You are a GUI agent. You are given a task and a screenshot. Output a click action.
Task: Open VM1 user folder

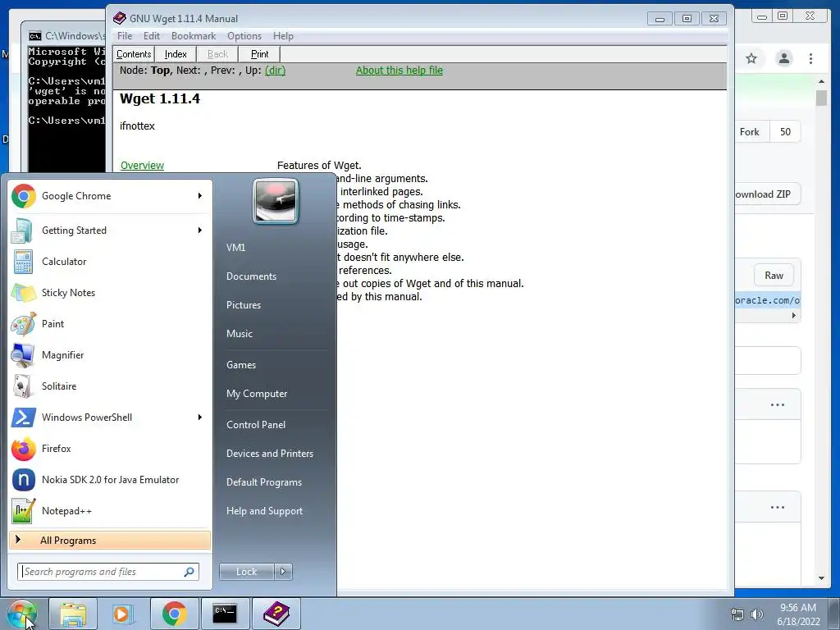pyautogui.click(x=235, y=248)
